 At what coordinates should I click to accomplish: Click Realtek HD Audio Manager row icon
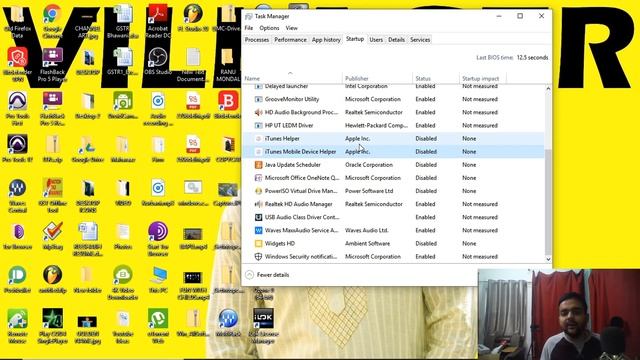tap(258, 204)
